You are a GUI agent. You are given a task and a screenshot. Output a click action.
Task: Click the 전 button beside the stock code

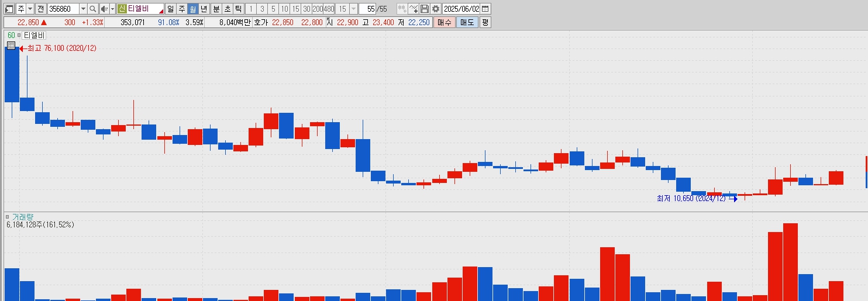click(x=40, y=9)
